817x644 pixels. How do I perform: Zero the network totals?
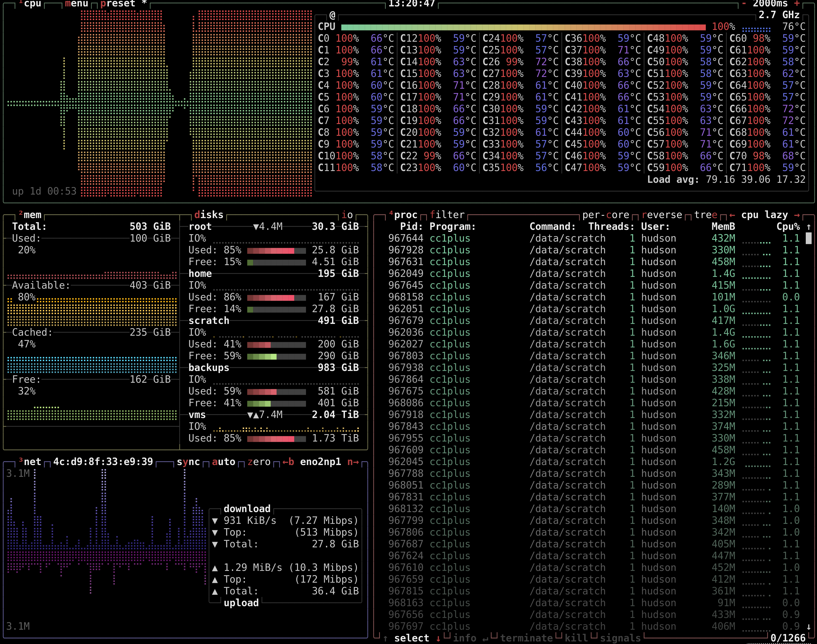click(x=259, y=462)
